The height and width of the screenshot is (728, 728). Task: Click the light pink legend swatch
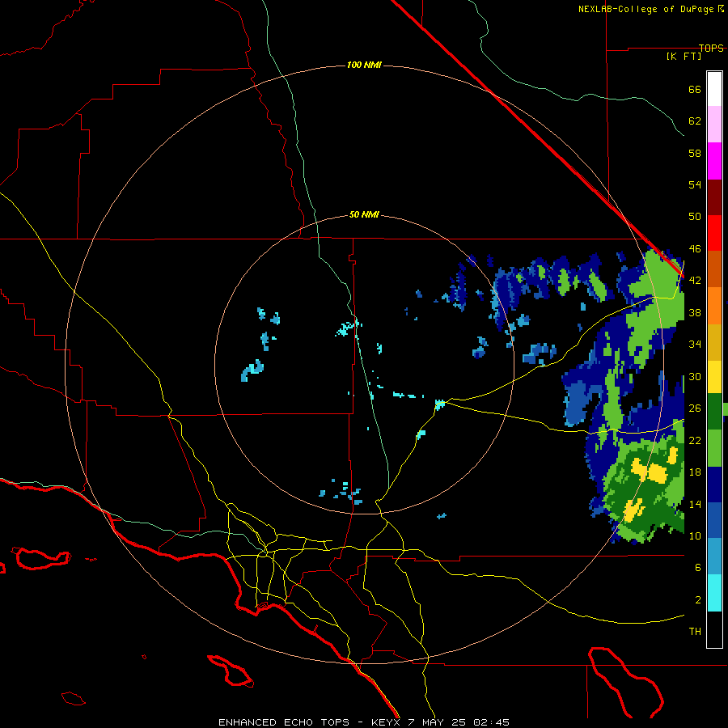714,125
